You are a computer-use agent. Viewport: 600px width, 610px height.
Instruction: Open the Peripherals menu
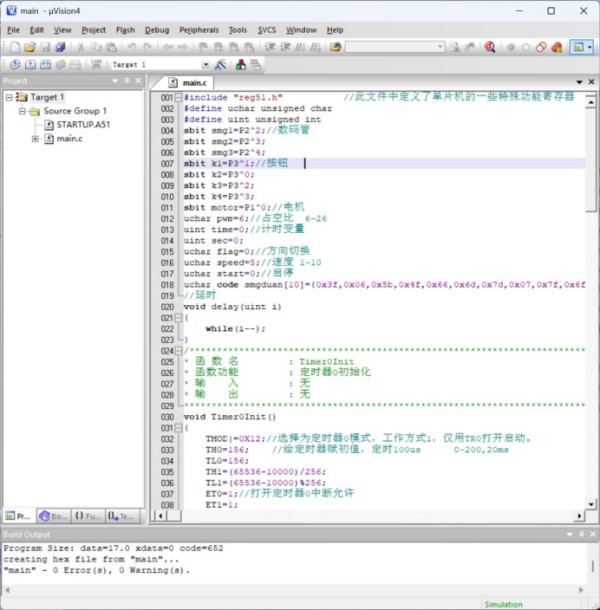pyautogui.click(x=198, y=30)
